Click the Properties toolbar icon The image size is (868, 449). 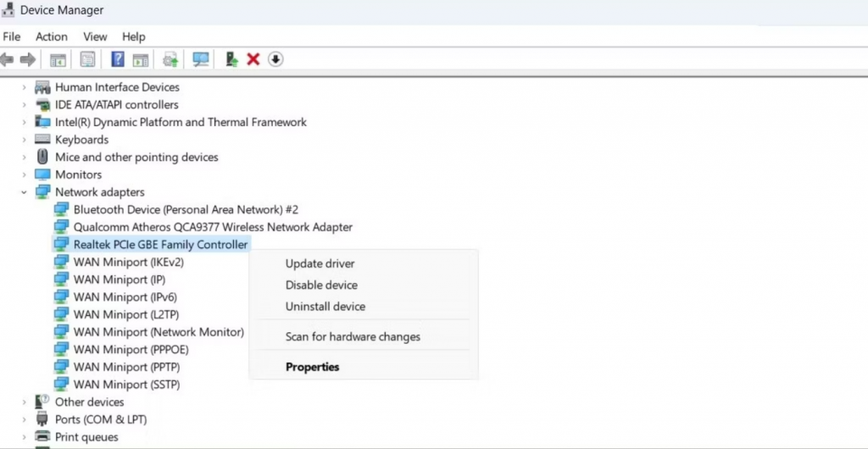click(87, 59)
